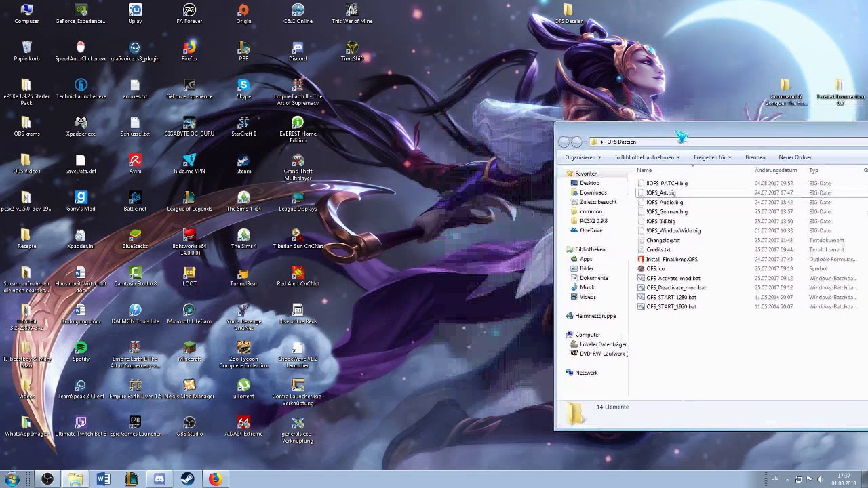Select the Ultimate Twitch Bot 3 icon
The width and height of the screenshot is (868, 488).
click(81, 426)
